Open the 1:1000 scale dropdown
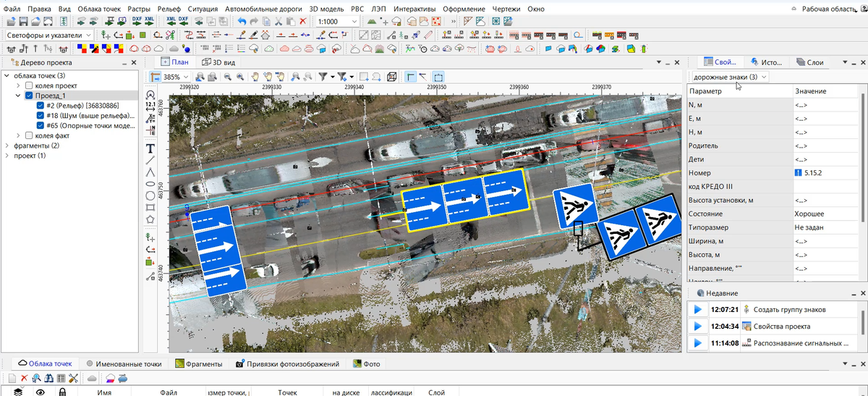868x396 pixels. click(x=354, y=22)
